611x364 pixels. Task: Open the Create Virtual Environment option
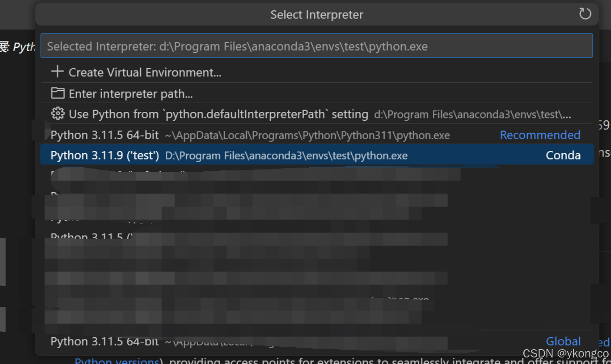145,72
